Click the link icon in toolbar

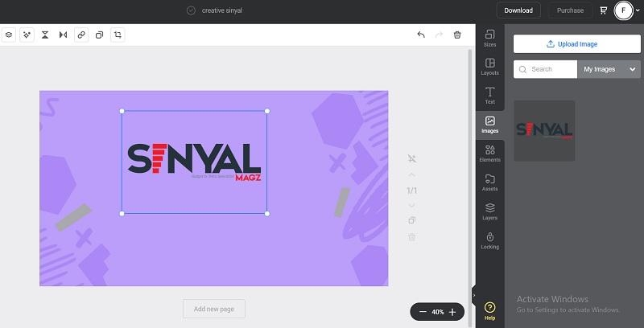tap(81, 35)
